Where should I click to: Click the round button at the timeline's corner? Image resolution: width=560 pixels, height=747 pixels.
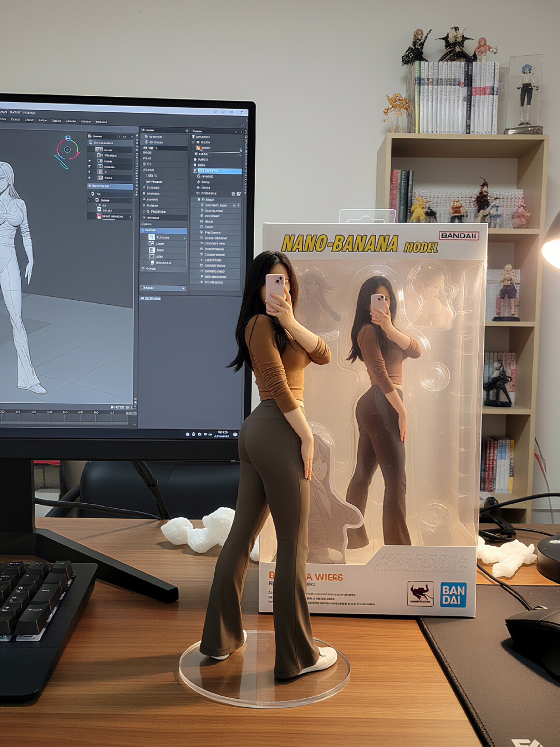(x=135, y=423)
